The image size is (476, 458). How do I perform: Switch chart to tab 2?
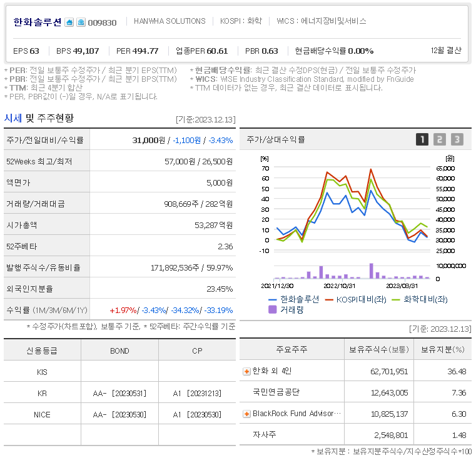439,139
